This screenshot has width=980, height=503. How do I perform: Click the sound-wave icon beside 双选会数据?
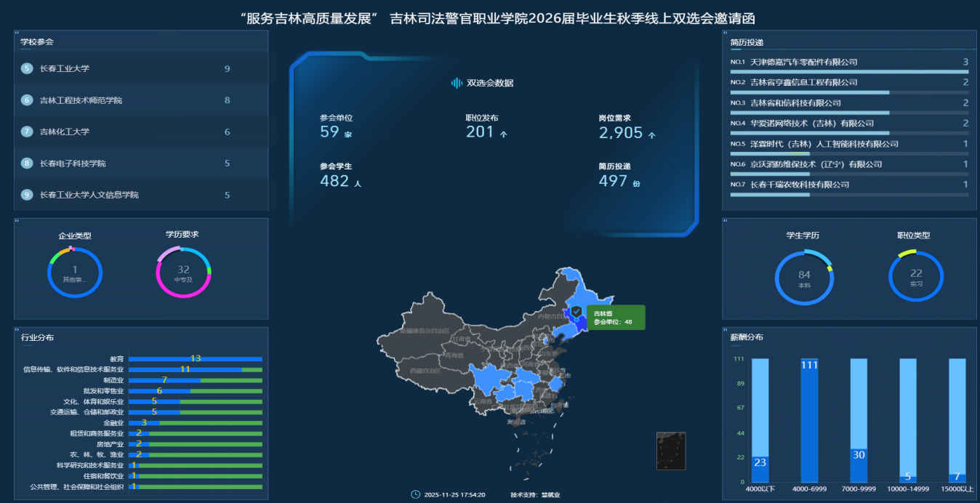[457, 83]
